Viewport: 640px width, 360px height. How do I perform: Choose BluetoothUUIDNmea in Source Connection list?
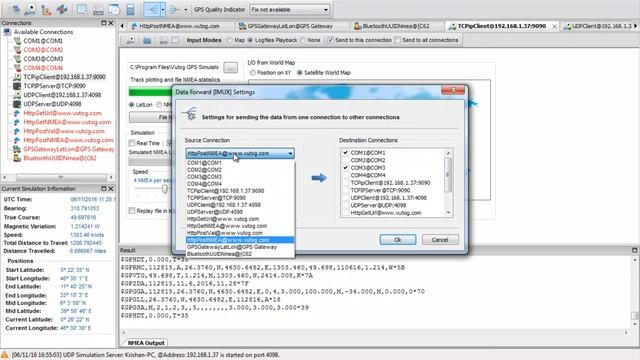tap(240, 254)
